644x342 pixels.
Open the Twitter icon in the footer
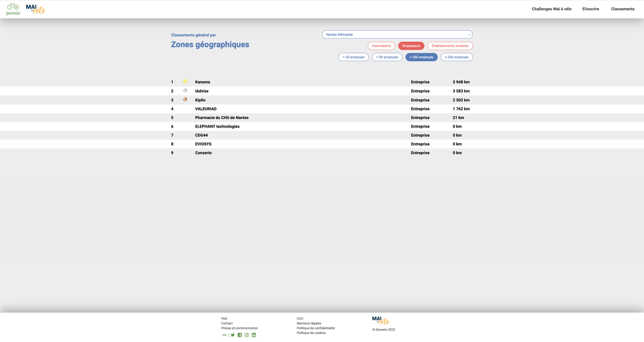pos(233,335)
